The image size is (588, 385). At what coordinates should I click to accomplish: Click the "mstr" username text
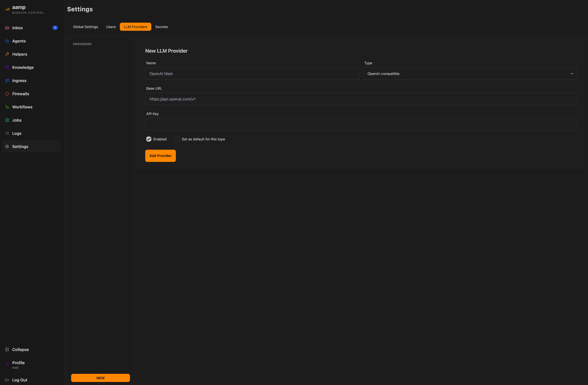click(15, 368)
